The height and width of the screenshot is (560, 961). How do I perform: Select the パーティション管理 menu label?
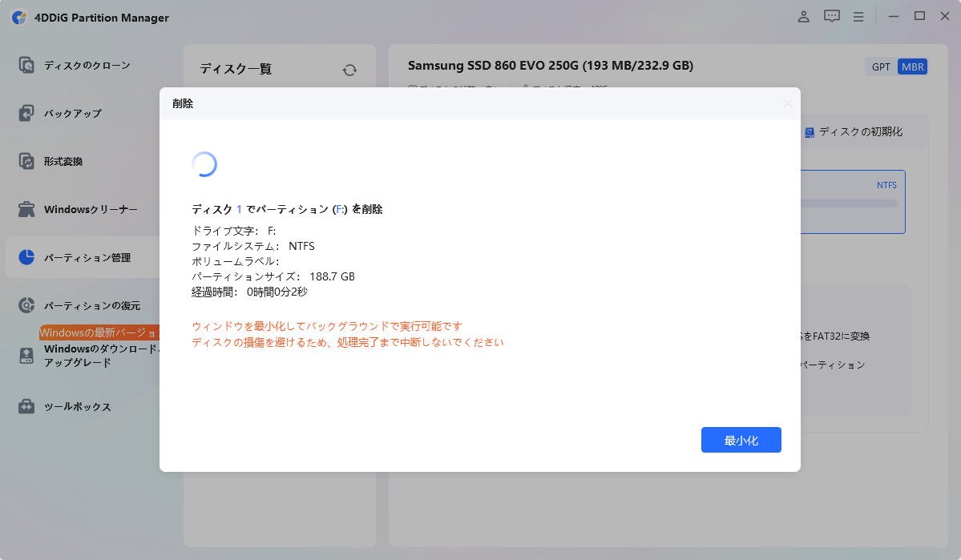point(87,258)
